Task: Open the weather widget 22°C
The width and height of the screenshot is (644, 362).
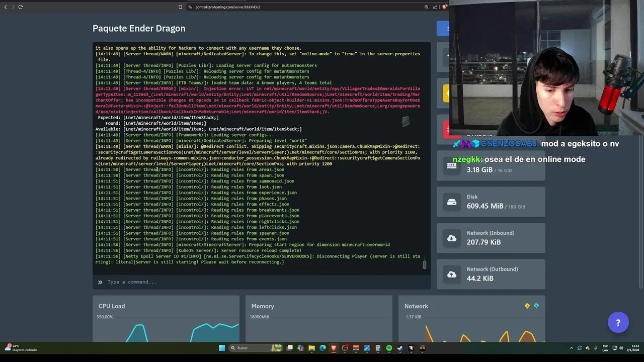Action: coord(21,348)
